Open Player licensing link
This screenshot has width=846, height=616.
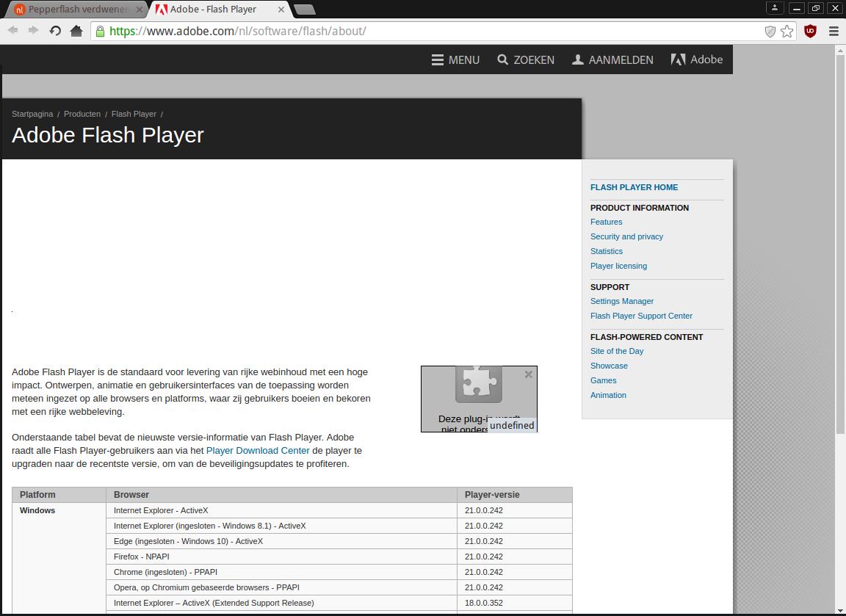pos(618,265)
